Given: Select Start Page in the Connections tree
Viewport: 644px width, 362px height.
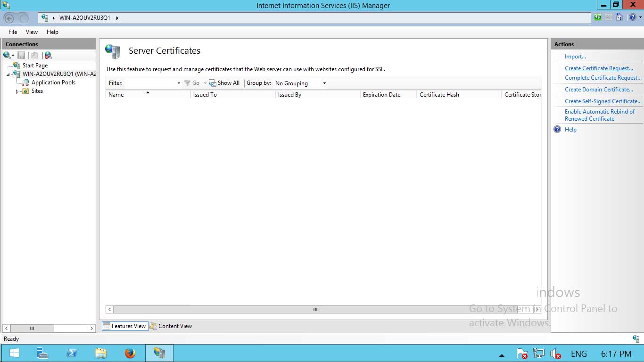Looking at the screenshot, I should click(35, 66).
